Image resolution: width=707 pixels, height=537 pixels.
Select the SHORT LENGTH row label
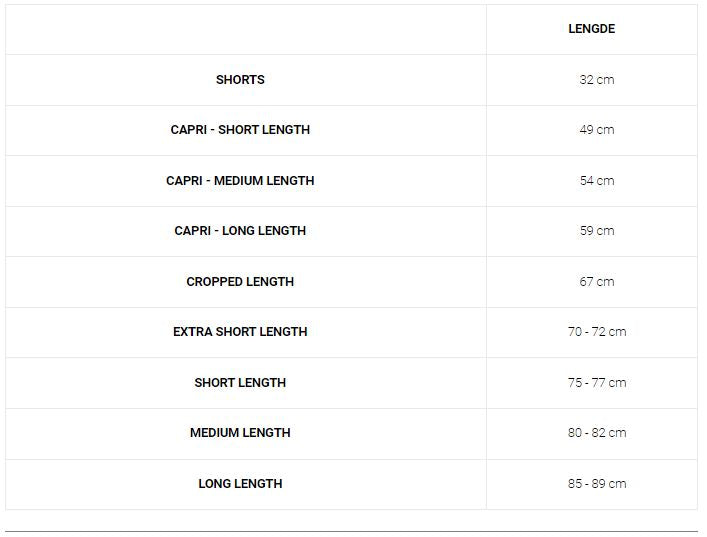click(x=240, y=383)
